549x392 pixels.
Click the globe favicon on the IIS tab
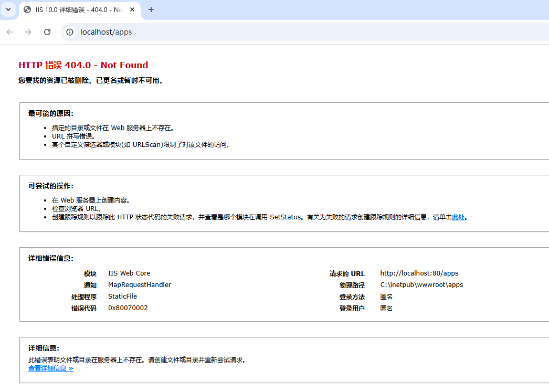(x=27, y=10)
